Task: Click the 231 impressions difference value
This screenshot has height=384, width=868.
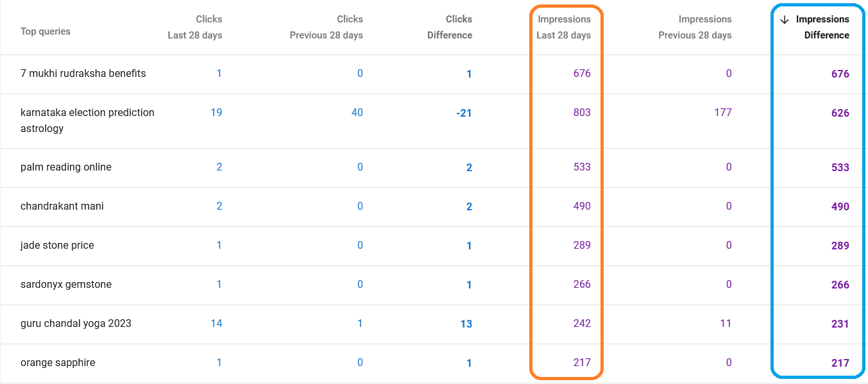Action: point(840,324)
